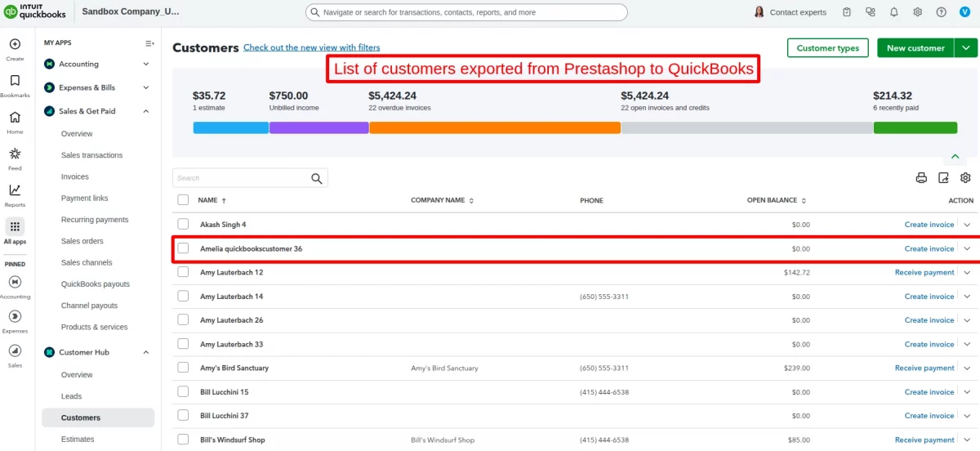The height and width of the screenshot is (451, 980).
Task: Open pinned Accounting icon in left rail
Action: [x=15, y=282]
